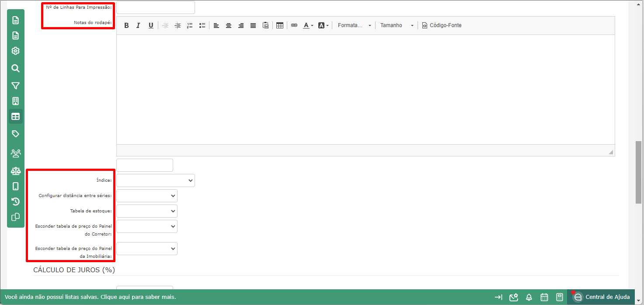Open Configurar distância entre séries dropdown
The width and height of the screenshot is (644, 305).
147,196
